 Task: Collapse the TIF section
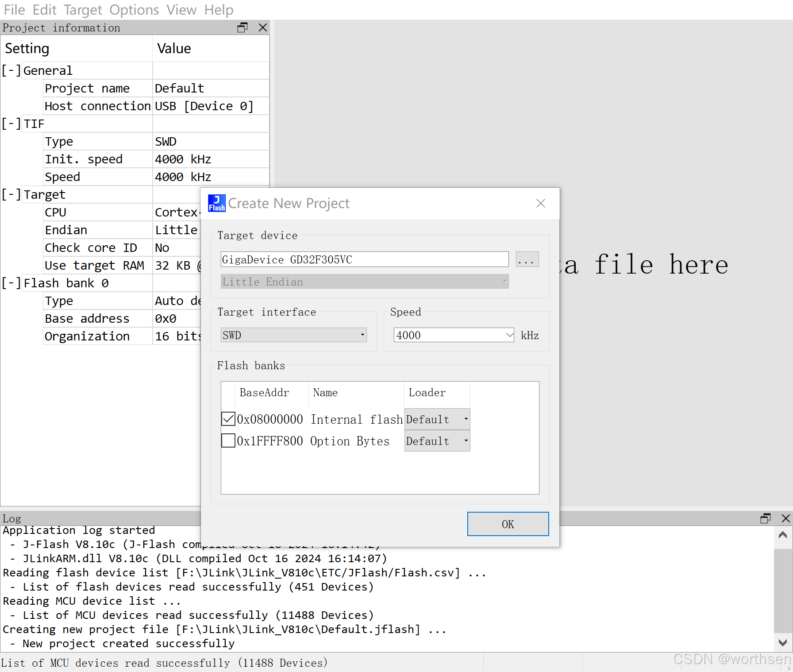[x=11, y=124]
